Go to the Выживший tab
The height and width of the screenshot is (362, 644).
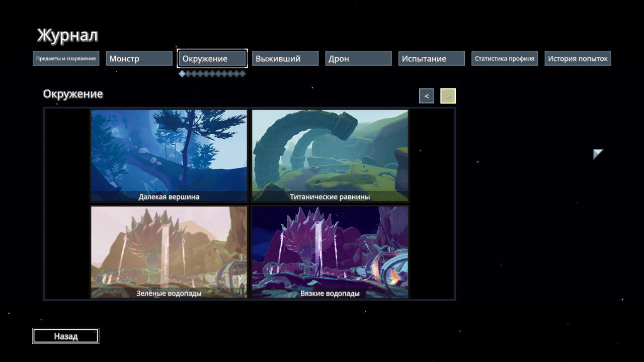pyautogui.click(x=285, y=58)
